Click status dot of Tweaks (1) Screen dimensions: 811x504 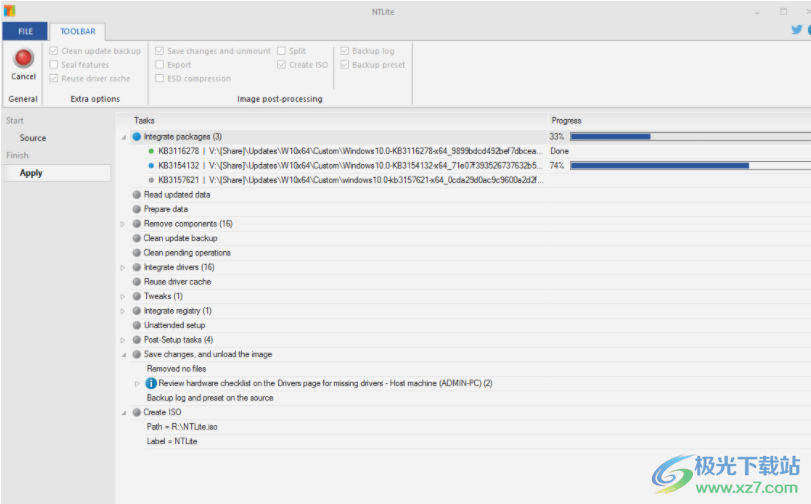point(137,296)
